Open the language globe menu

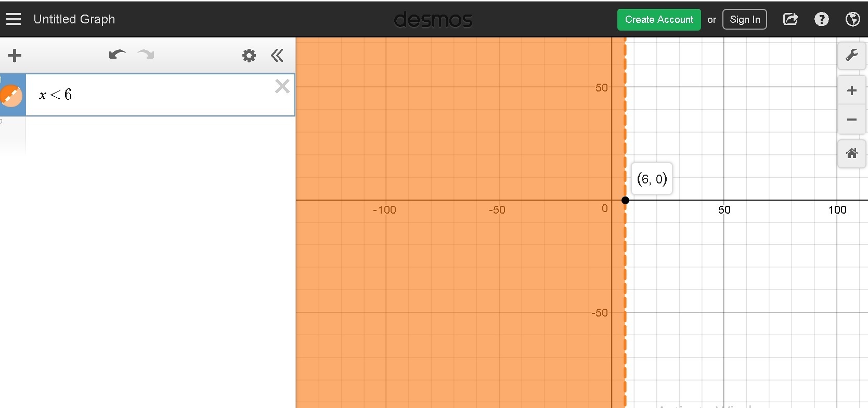click(853, 19)
